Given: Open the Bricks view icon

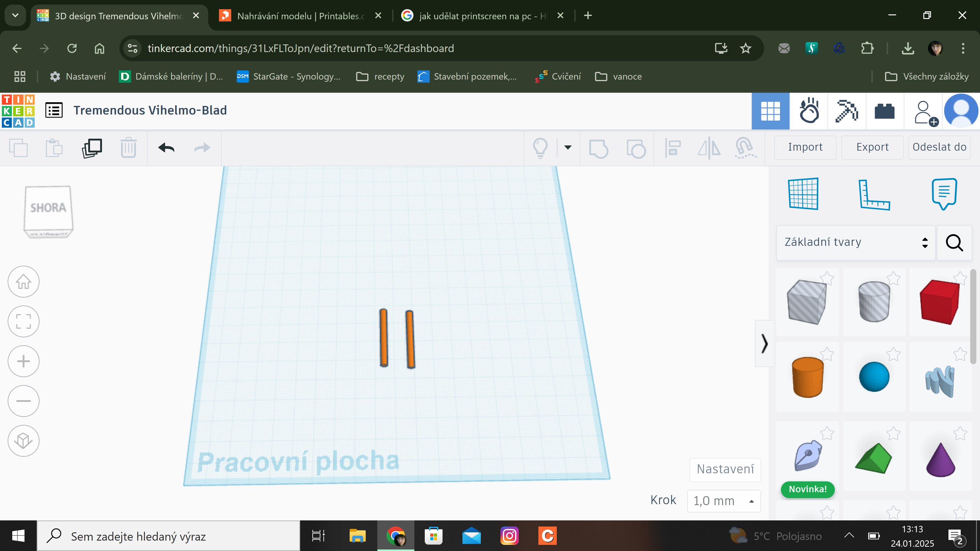Looking at the screenshot, I should (884, 111).
